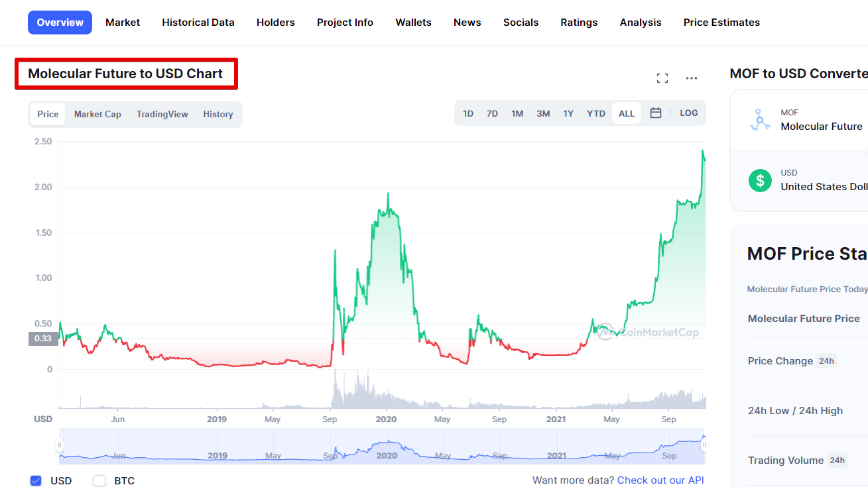868x487 pixels.
Task: Toggle LOG scale on the chart
Action: (689, 113)
